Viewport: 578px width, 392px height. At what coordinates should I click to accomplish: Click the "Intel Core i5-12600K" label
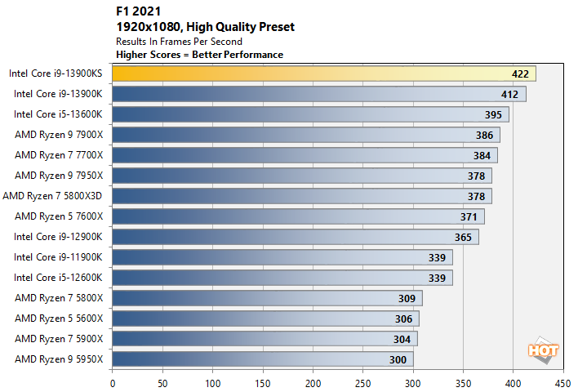point(58,278)
